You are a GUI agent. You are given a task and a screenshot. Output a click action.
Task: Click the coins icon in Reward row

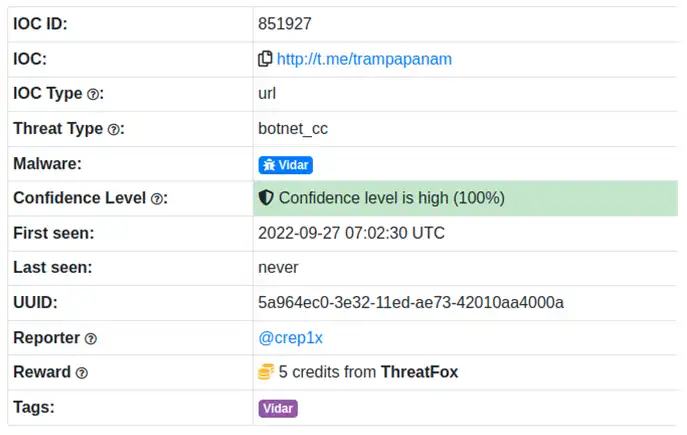tap(266, 372)
